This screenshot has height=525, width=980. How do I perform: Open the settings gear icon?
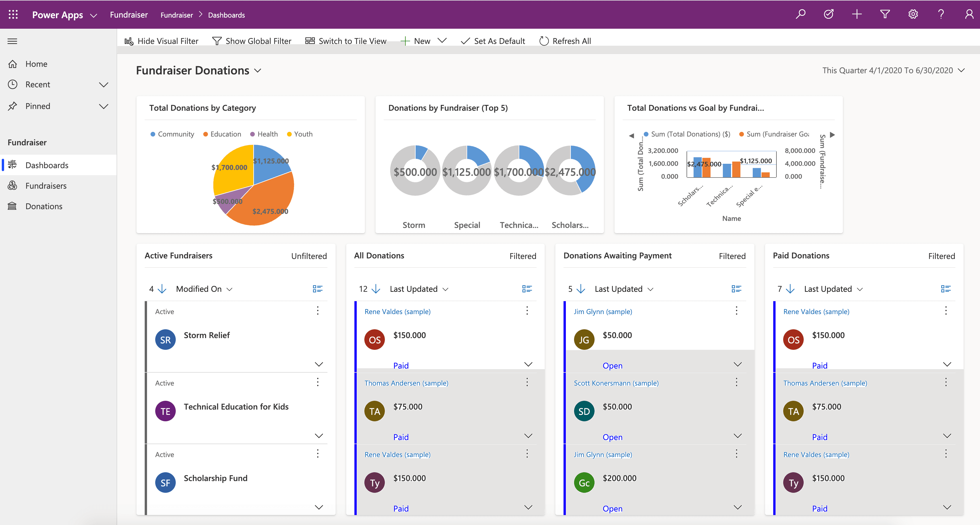[x=913, y=14]
